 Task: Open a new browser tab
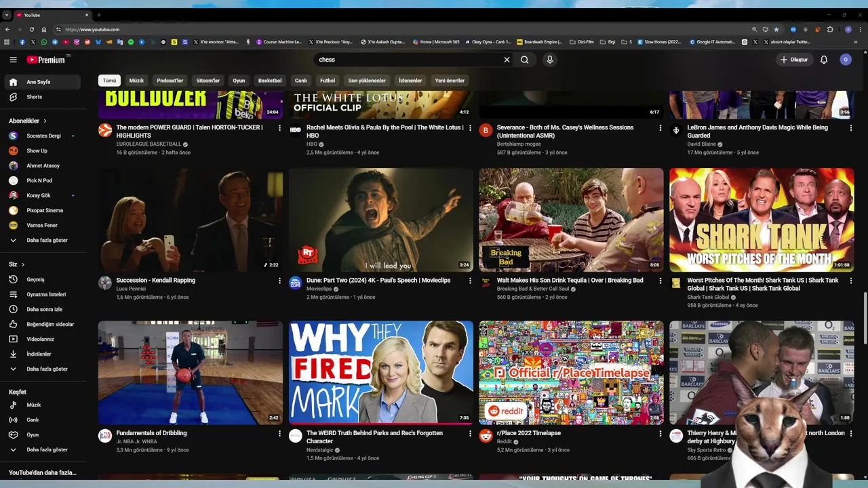click(x=98, y=15)
